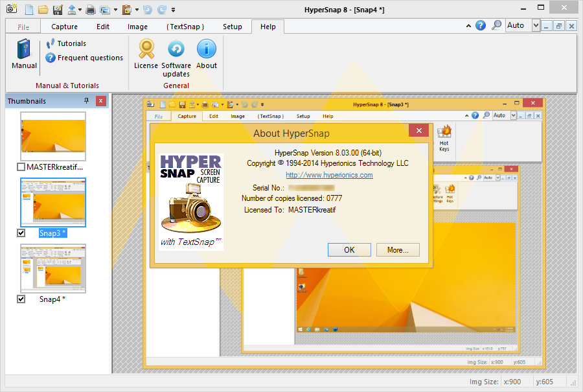
Task: Click the status bar resize grip
Action: click(x=573, y=383)
